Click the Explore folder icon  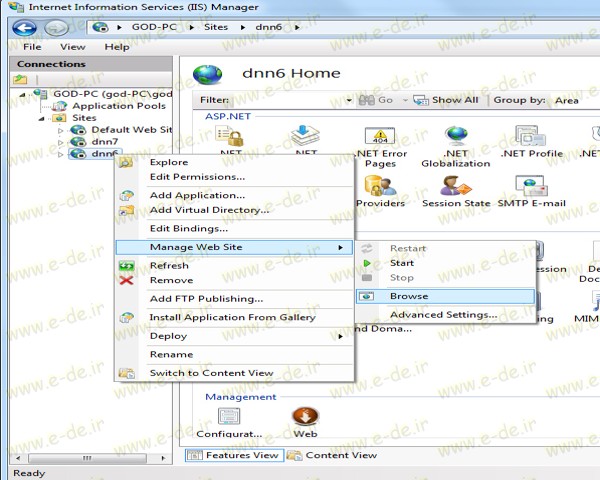pyautogui.click(x=126, y=162)
